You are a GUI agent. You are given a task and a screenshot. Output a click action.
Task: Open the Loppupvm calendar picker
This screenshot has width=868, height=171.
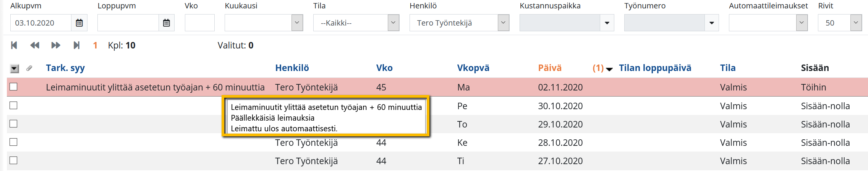[167, 23]
